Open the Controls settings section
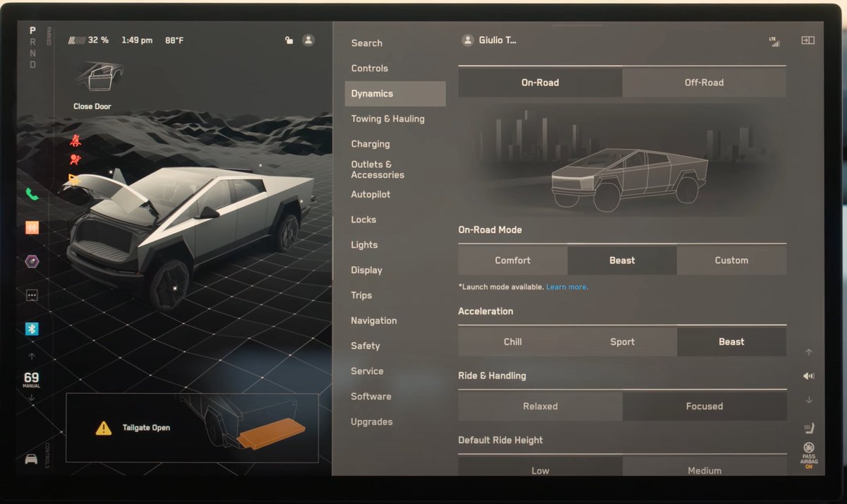Viewport: 847px width, 504px height. (370, 68)
